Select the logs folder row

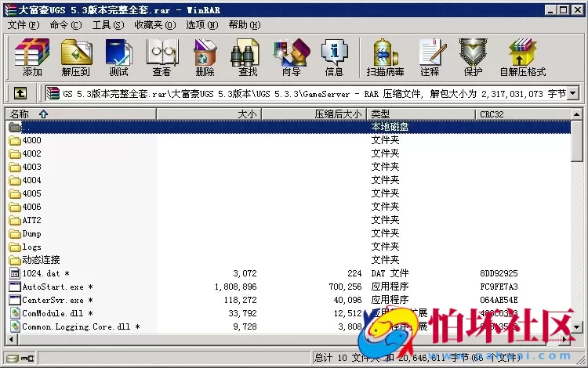(288, 247)
